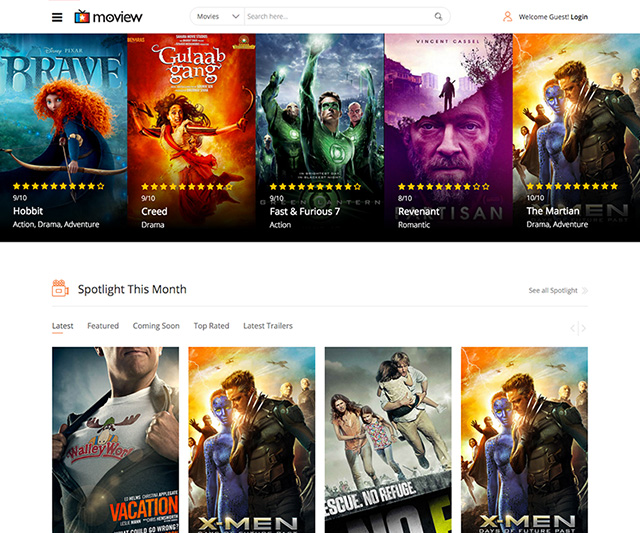Switch to the Top Rated tab
The height and width of the screenshot is (533, 640).
[211, 326]
